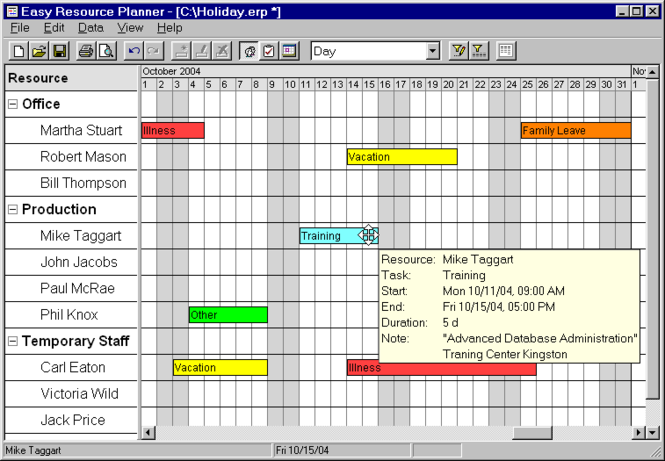Toggle the calendar view toolbar button
The height and width of the screenshot is (461, 665).
pyautogui.click(x=289, y=51)
